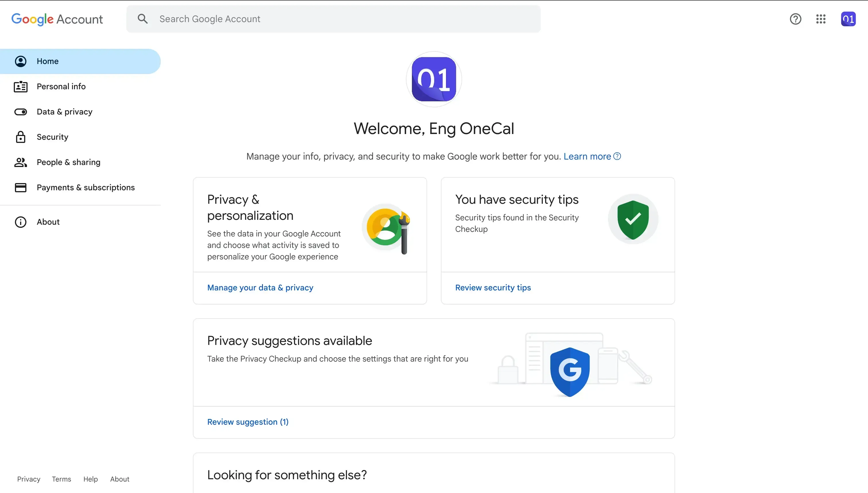
Task: Click the Security lock icon
Action: (x=20, y=137)
